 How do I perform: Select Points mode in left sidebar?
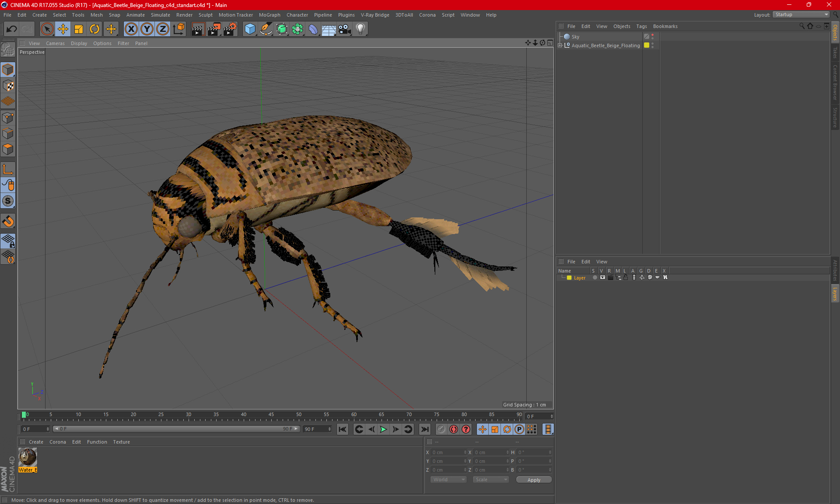(x=8, y=118)
